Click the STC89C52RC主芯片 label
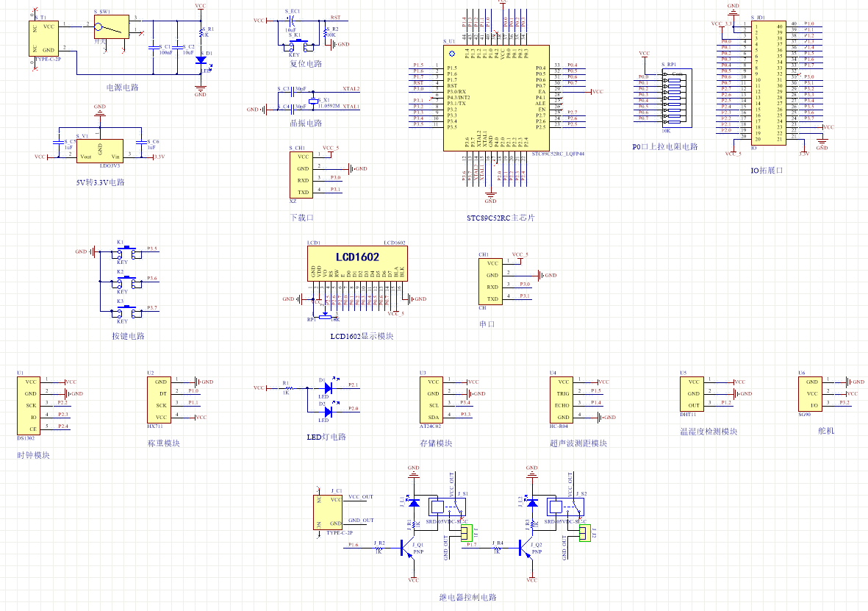The image size is (868, 611). click(501, 218)
